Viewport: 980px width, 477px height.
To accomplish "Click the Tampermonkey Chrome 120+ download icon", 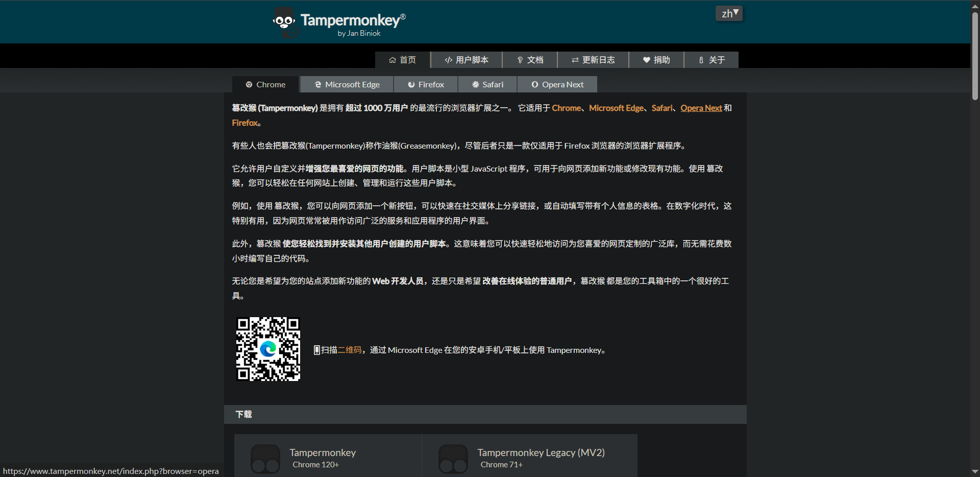I will [x=265, y=458].
